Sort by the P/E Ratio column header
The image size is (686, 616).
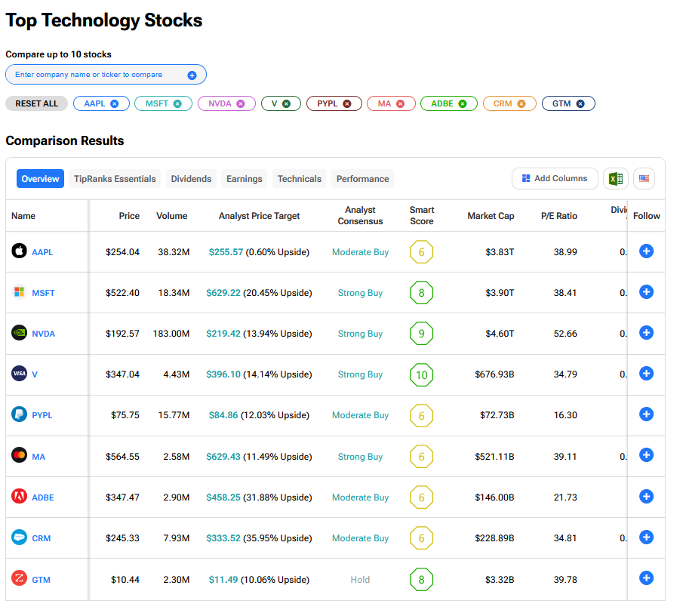[558, 216]
